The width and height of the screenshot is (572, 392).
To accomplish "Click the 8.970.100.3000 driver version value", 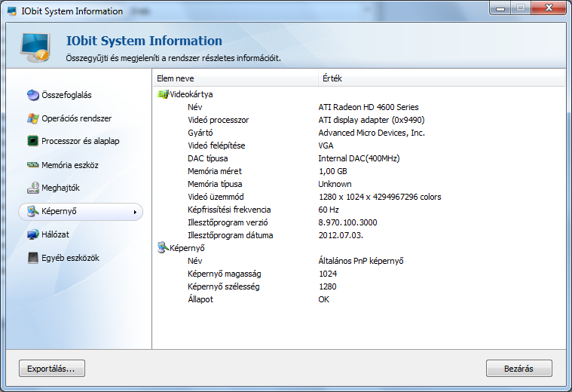I will (347, 222).
